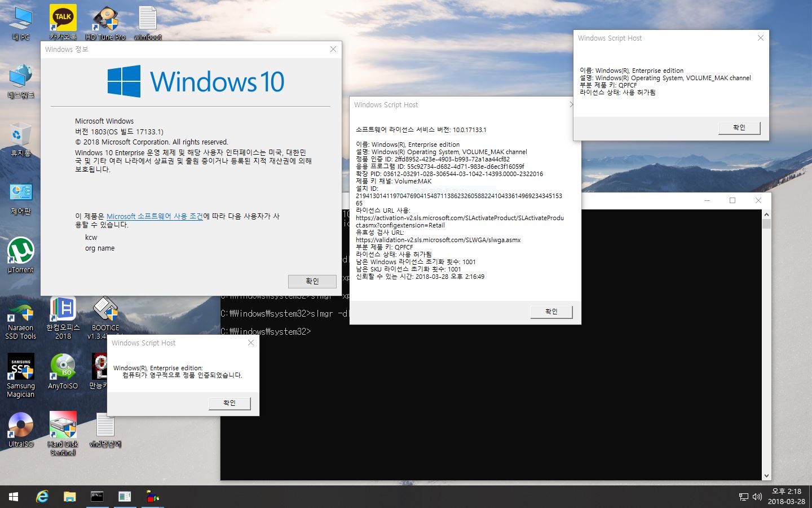Close the top-right Windows Script Host dialog
Image resolution: width=812 pixels, height=508 pixels.
[760, 38]
